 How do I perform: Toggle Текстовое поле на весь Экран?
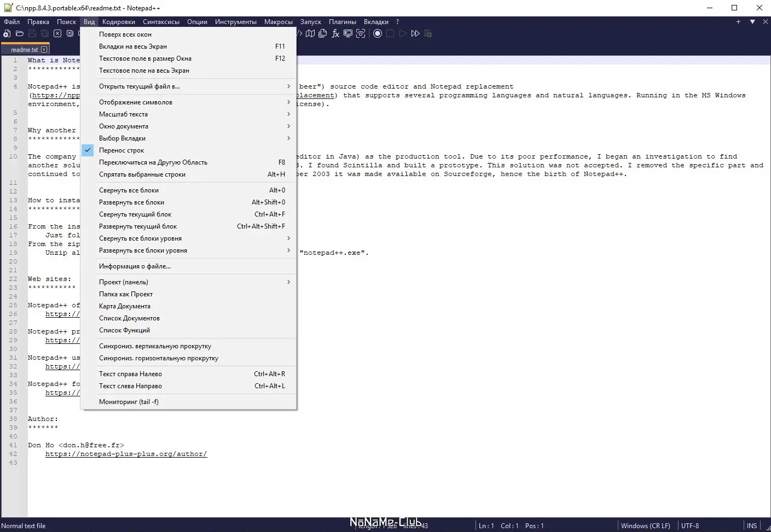(188, 71)
